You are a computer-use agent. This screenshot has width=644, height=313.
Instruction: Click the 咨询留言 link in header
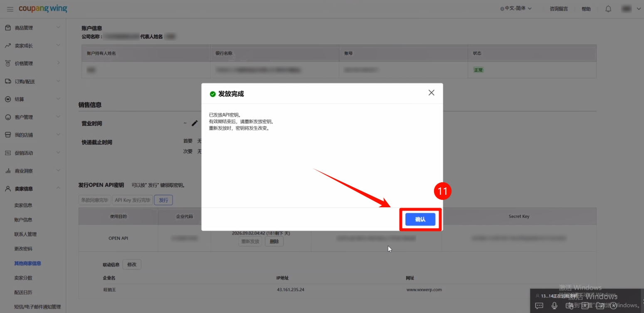click(x=558, y=9)
